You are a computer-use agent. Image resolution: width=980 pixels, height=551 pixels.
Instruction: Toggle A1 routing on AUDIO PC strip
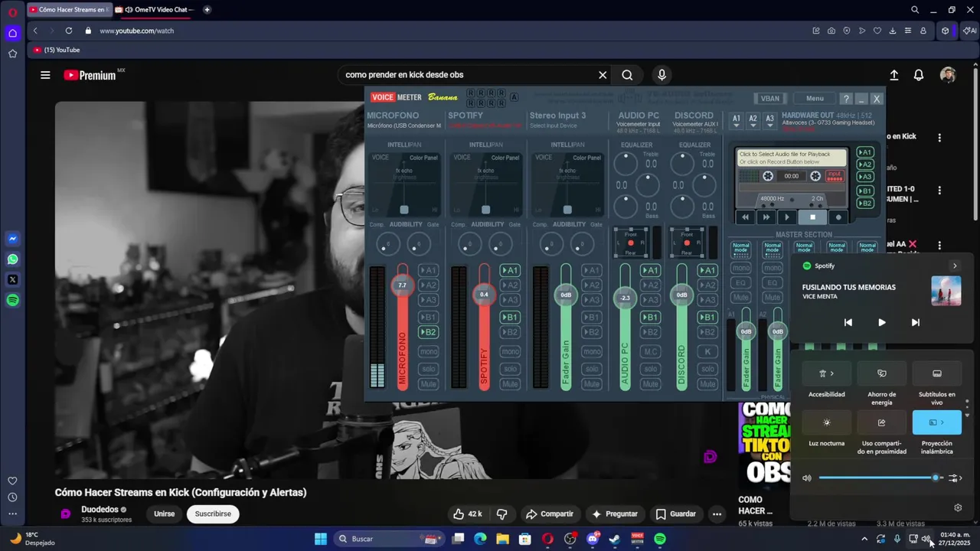tap(650, 270)
